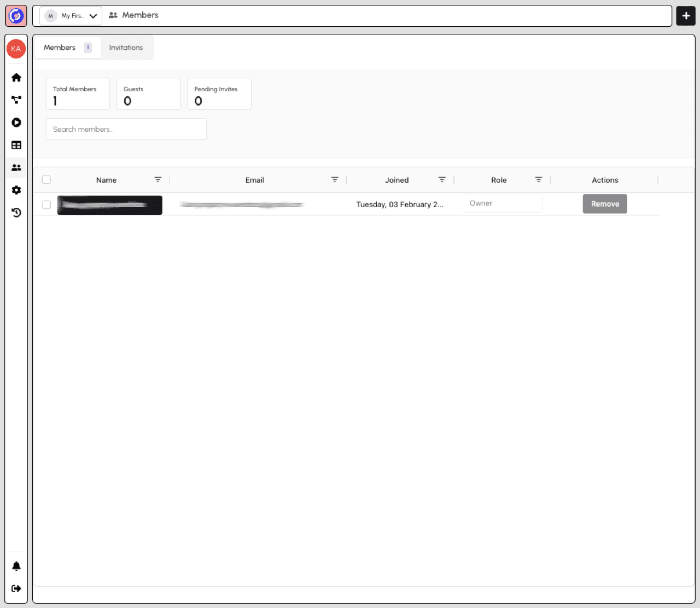Open Settings using the gear icon
The image size is (700, 608).
(x=16, y=190)
